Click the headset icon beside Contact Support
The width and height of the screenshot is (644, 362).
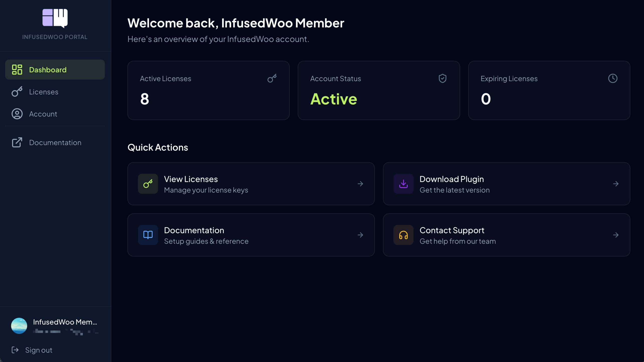click(x=404, y=235)
